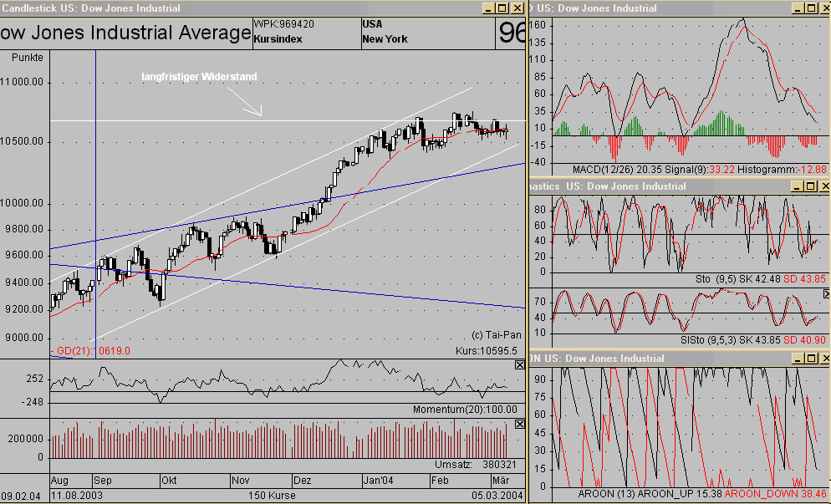Screen dimensions: 831x504
Task: Close the Stochastics Dow Jones window
Action: [x=824, y=186]
